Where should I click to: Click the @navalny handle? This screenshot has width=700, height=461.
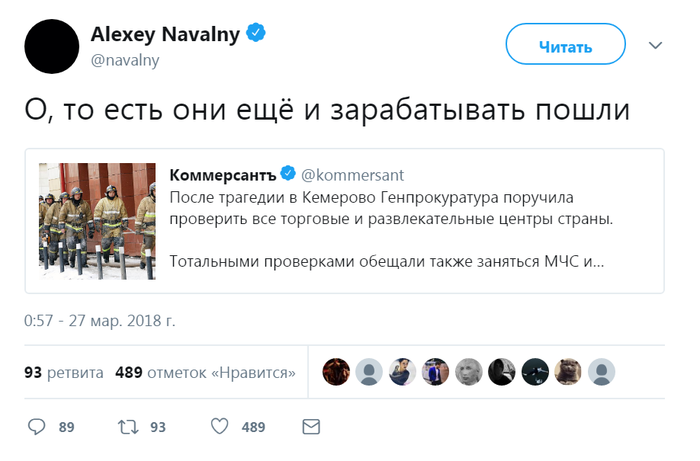point(125,60)
